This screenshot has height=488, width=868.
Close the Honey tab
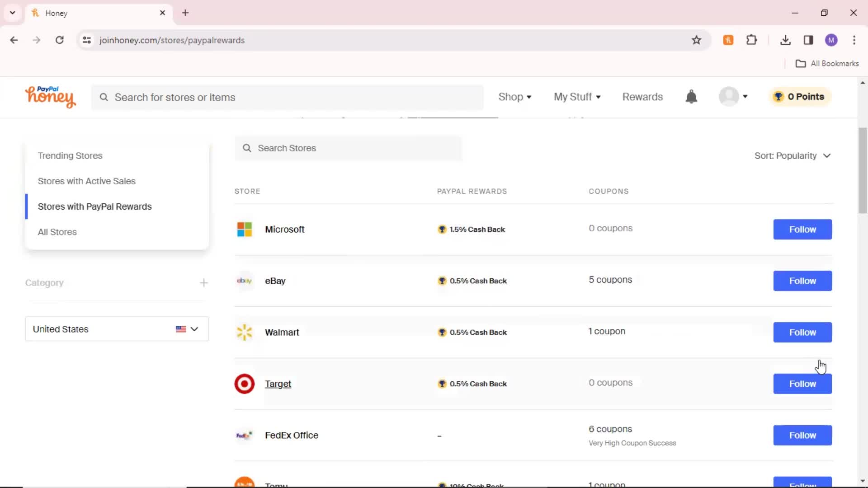(x=163, y=13)
